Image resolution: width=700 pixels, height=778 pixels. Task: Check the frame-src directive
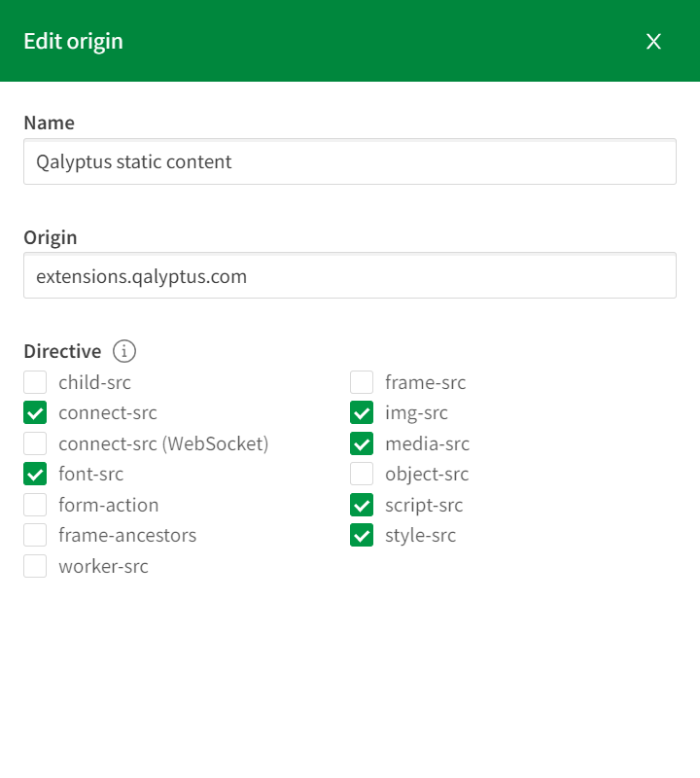(x=362, y=382)
